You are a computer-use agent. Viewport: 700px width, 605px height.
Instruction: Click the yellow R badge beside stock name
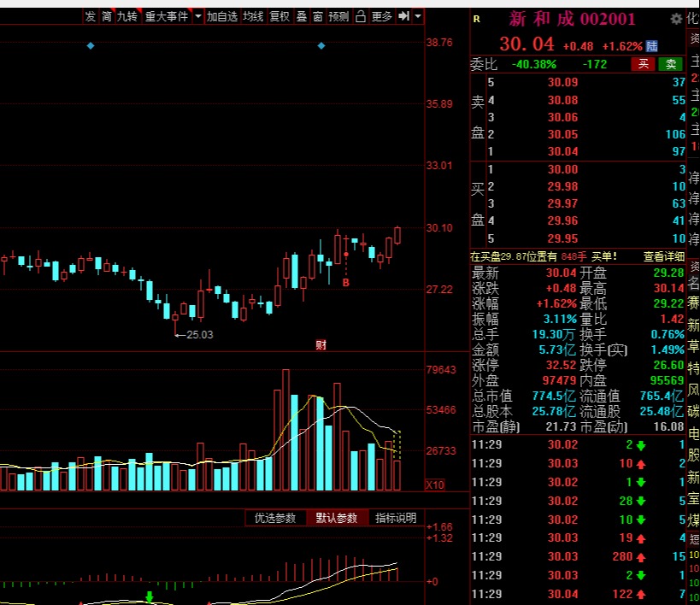point(476,19)
